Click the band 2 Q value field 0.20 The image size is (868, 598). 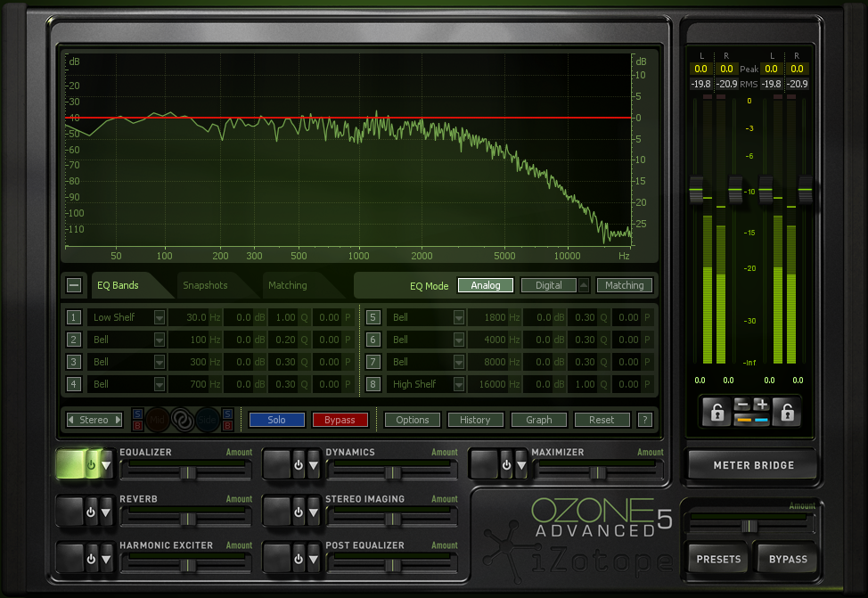[289, 340]
